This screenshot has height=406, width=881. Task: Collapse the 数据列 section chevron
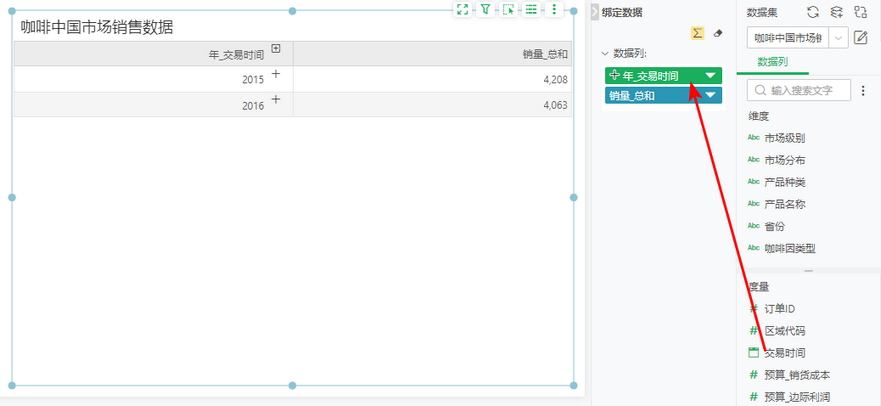605,54
